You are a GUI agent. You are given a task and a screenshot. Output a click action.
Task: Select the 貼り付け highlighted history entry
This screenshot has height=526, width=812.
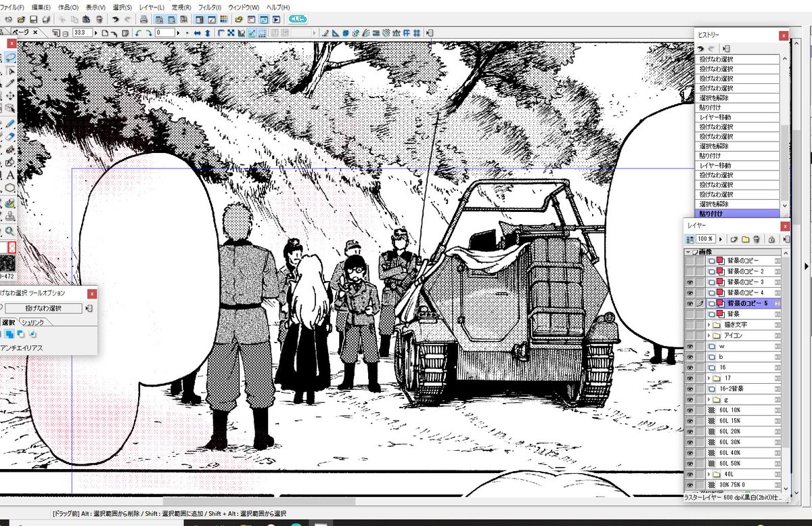[739, 213]
